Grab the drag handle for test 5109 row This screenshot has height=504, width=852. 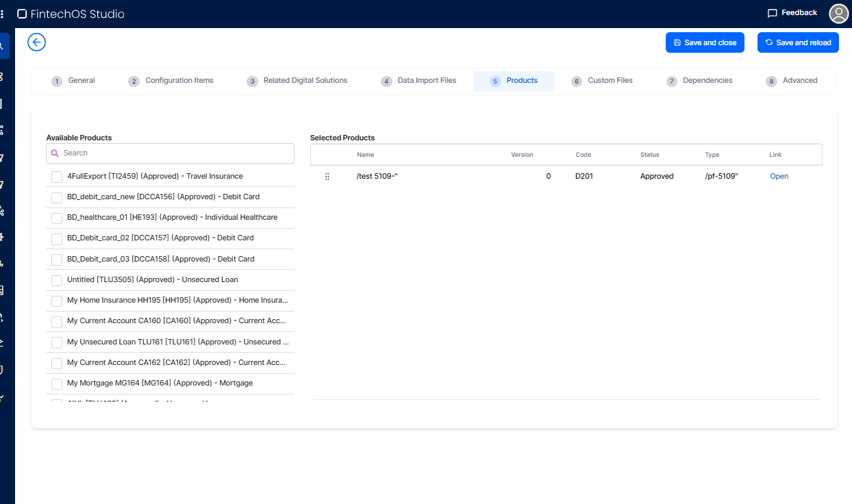click(x=327, y=177)
